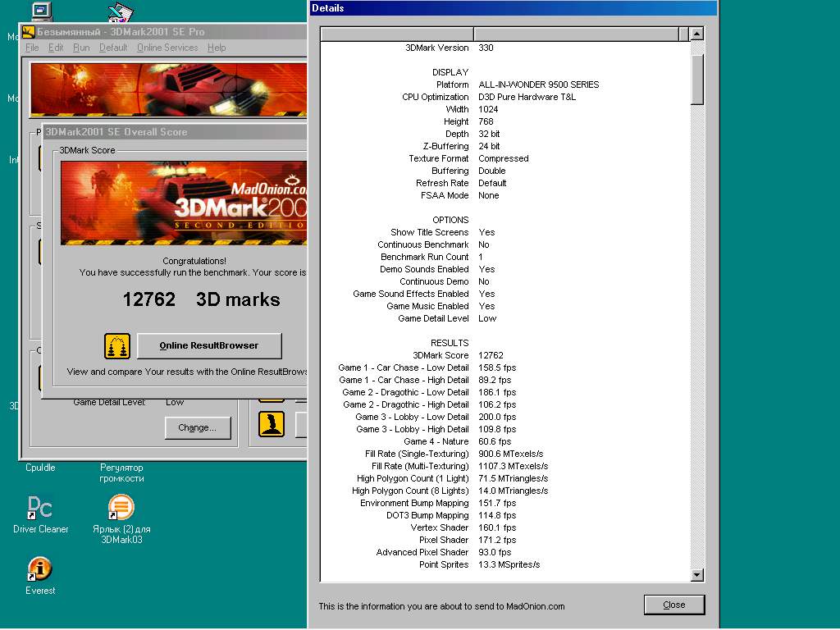Click the yellow joystick icon
Image resolution: width=840 pixels, height=630 pixels.
pos(272,423)
